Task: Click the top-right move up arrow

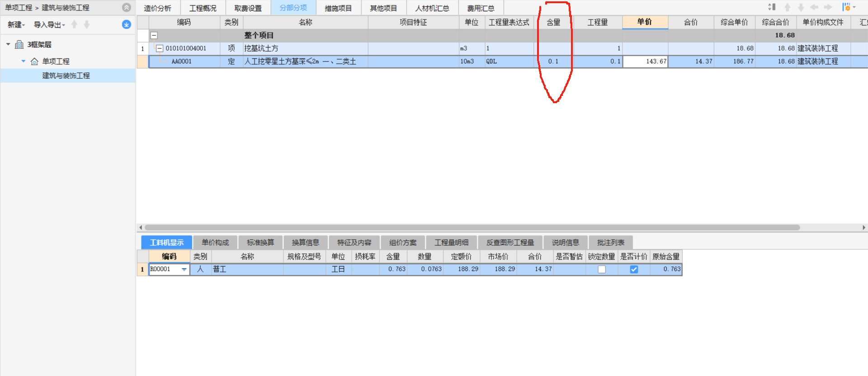Action: click(788, 7)
